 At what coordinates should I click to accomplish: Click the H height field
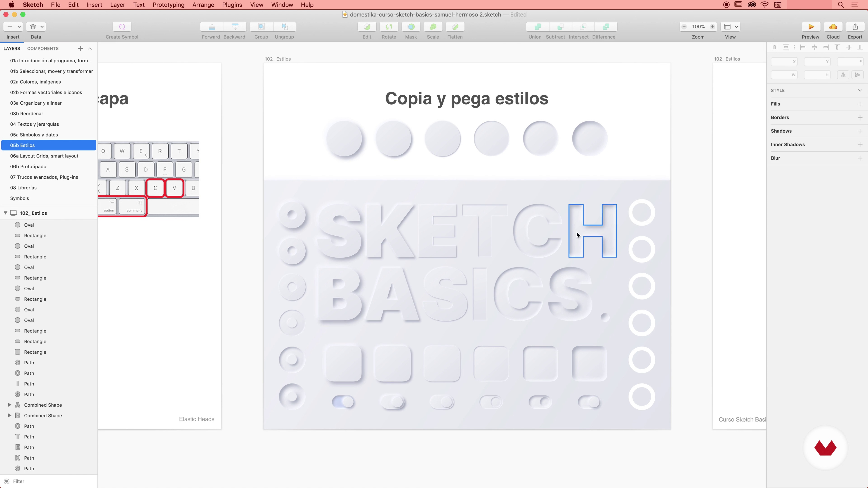click(x=817, y=75)
